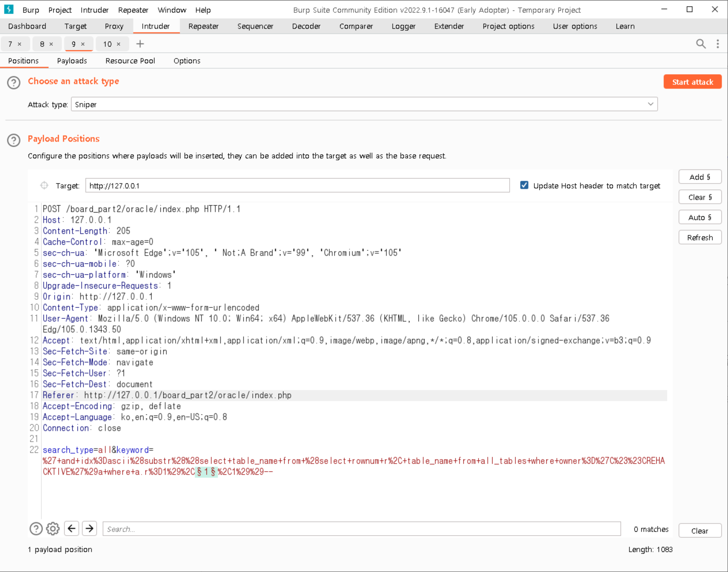The height and width of the screenshot is (572, 728).
Task: Click the Auto § button
Action: coord(700,217)
